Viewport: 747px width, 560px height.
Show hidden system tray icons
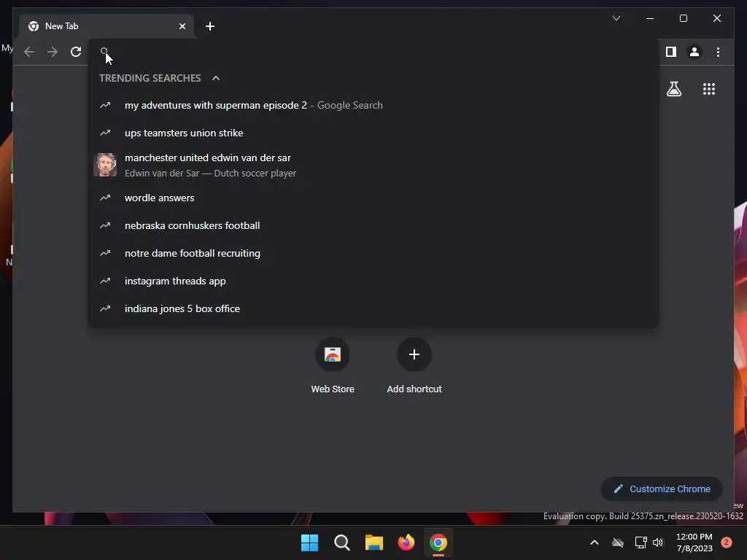[594, 542]
